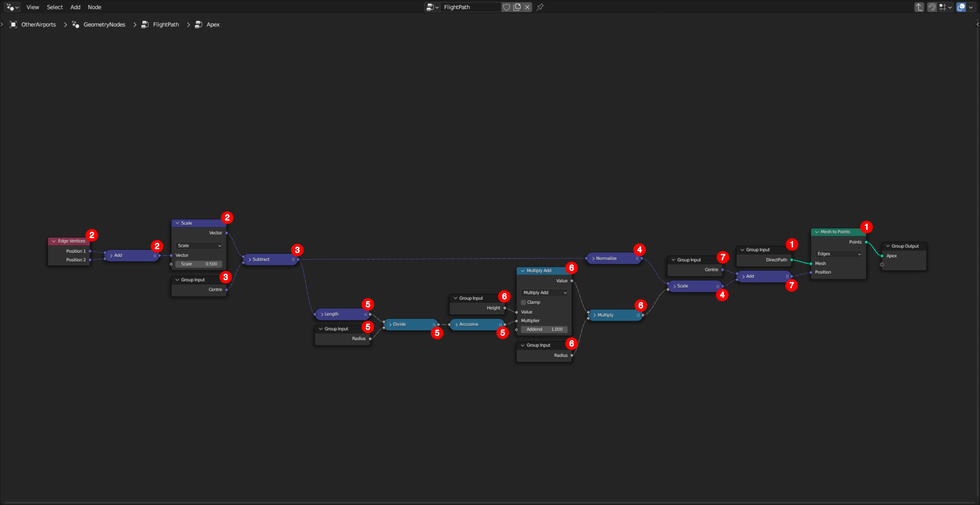Toggle the pin node tree icon
The width and height of the screenshot is (980, 505).
click(x=540, y=7)
